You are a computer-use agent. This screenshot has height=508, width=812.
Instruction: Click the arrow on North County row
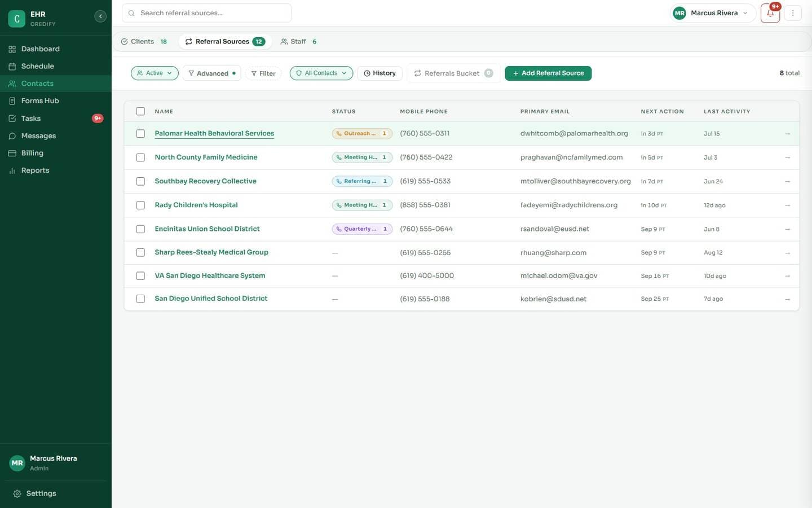pyautogui.click(x=787, y=157)
